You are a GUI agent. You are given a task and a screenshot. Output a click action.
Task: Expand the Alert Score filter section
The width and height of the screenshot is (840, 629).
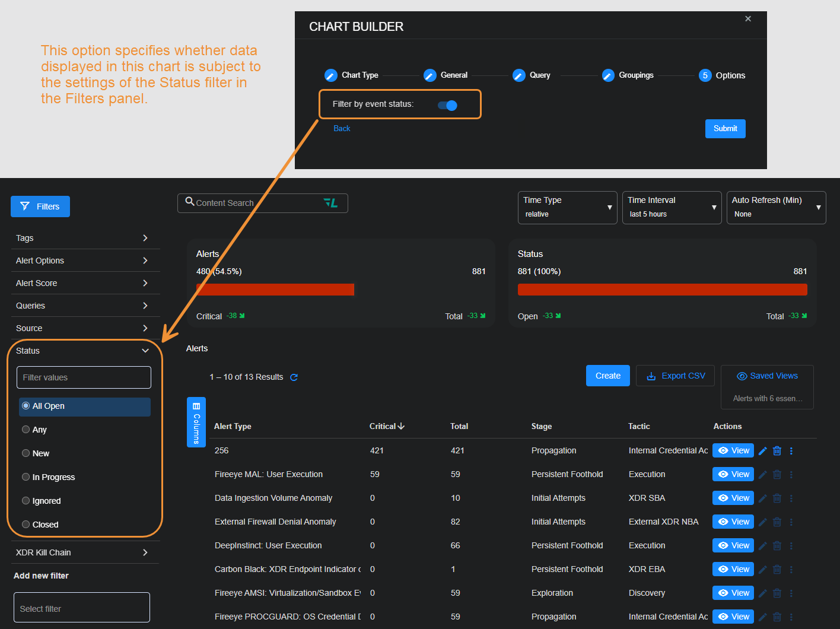pos(145,283)
